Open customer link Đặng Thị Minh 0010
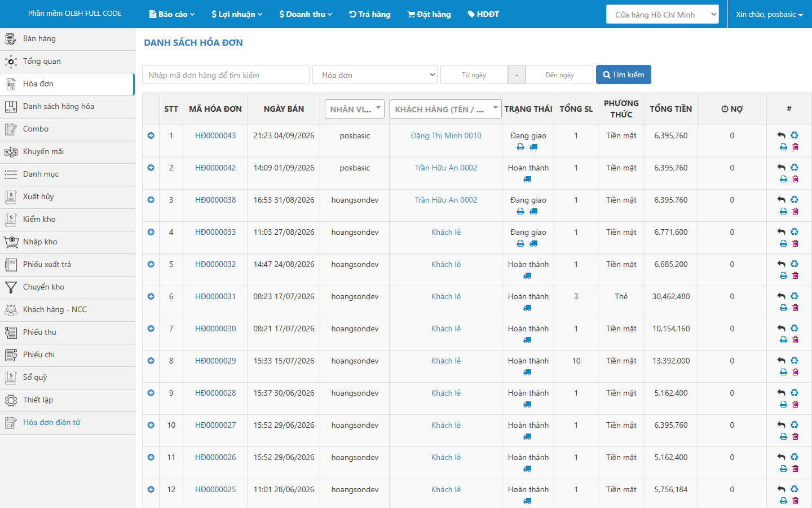Image resolution: width=812 pixels, height=508 pixels. pos(446,135)
